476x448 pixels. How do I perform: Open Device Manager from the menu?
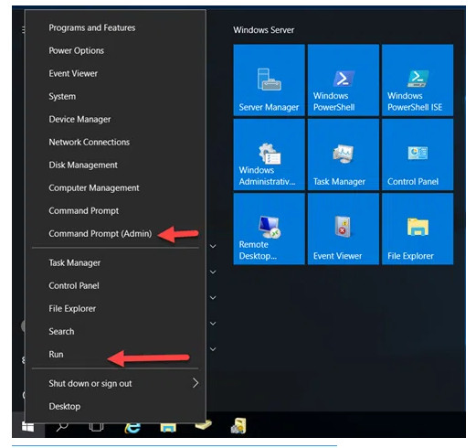point(115,119)
